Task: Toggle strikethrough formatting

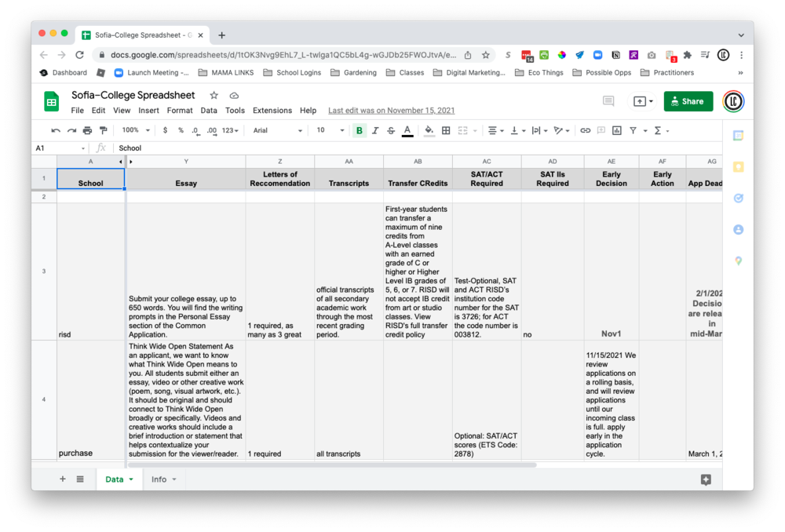Action: [391, 130]
